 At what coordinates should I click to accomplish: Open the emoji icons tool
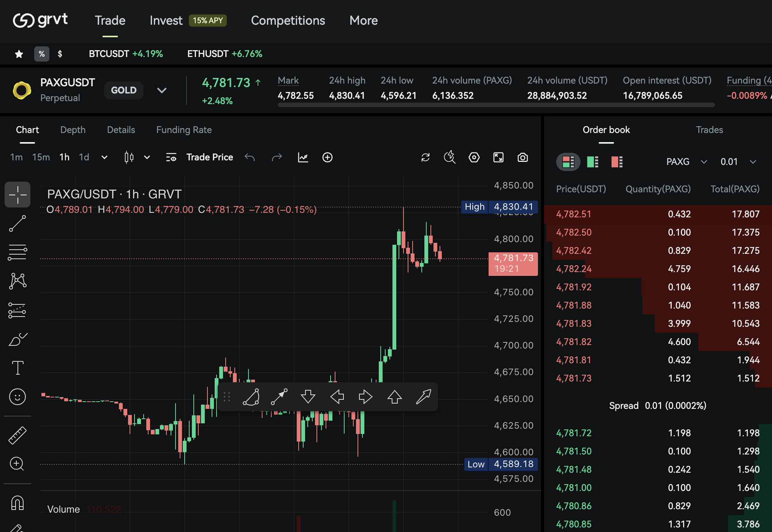(17, 397)
